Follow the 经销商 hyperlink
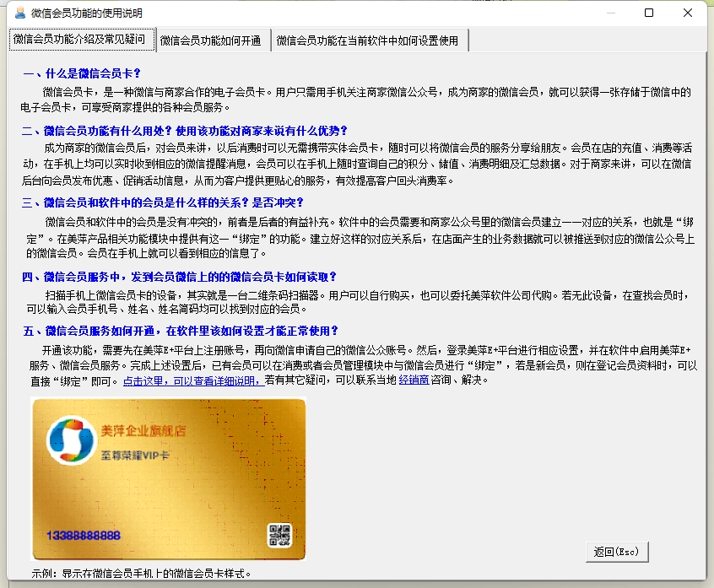The height and width of the screenshot is (588, 714). [414, 380]
